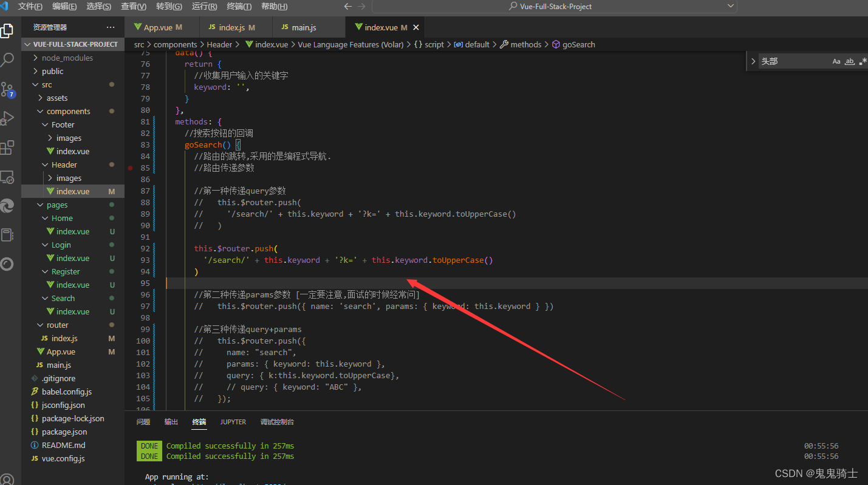
Task: Expand the assets folder
Action: click(73, 98)
